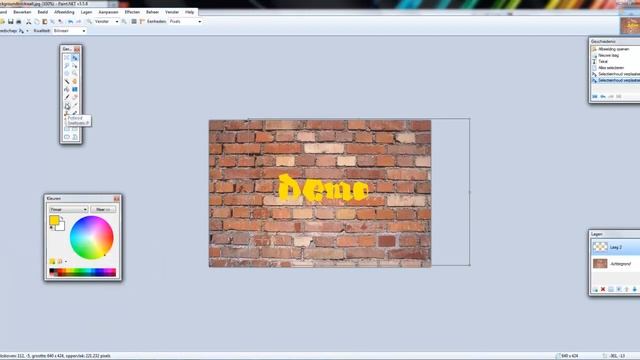Viewport: 640px width, 360px height.
Task: Click the Meer >> button in Kleuren
Action: [103, 209]
